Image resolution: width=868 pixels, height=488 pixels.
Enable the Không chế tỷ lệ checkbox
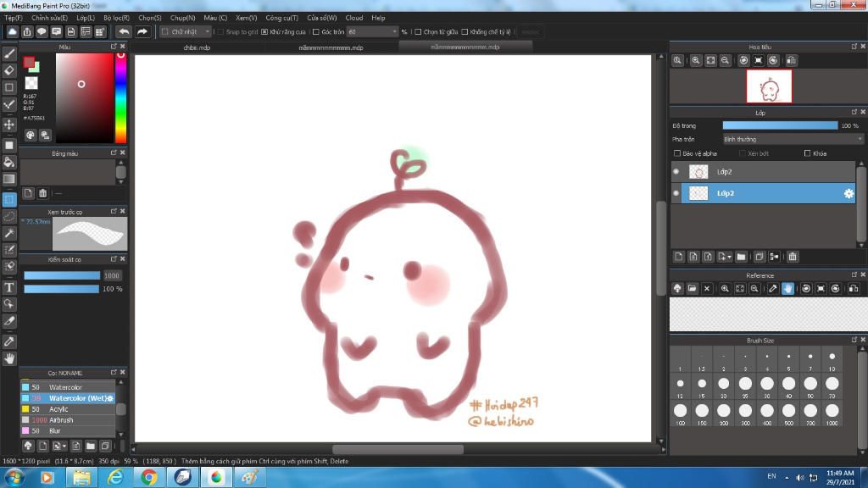click(465, 32)
